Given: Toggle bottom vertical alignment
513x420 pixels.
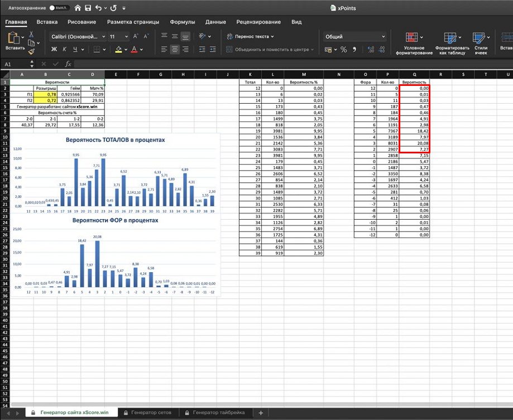Looking at the screenshot, I should (185, 36).
